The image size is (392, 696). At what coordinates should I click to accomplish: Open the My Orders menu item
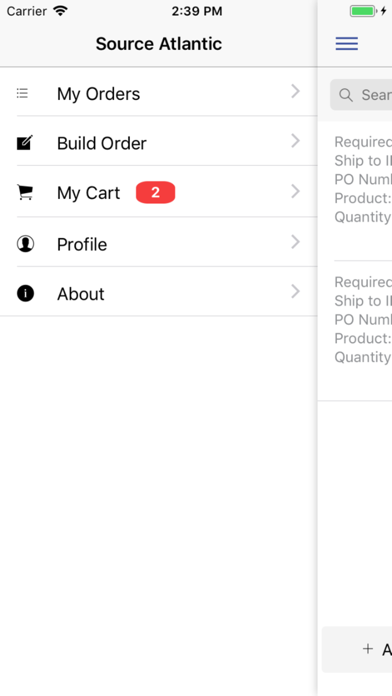(158, 92)
